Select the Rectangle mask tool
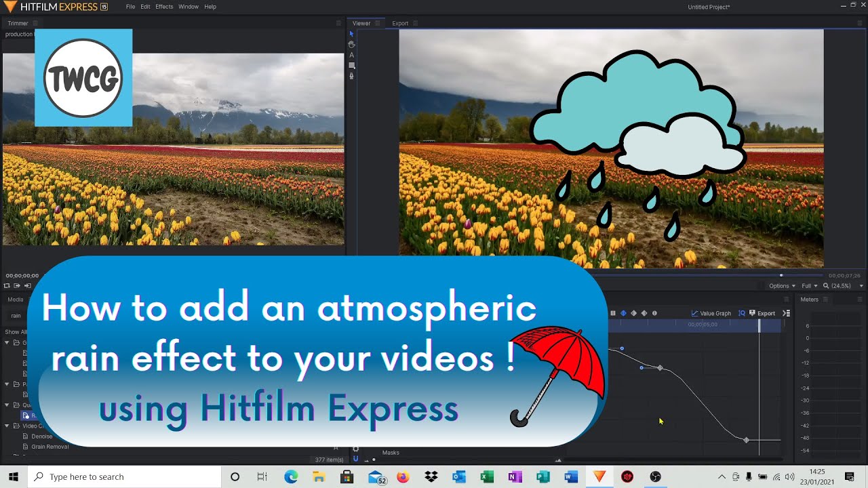This screenshot has width=868, height=488. pyautogui.click(x=351, y=66)
